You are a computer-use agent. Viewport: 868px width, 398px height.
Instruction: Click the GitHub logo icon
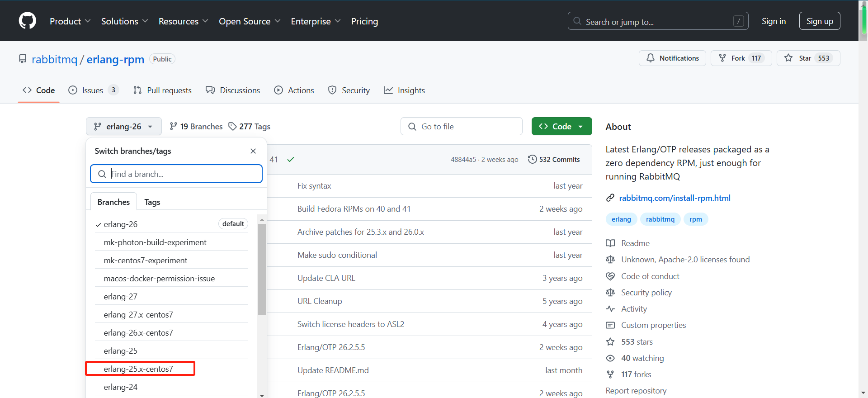click(28, 21)
